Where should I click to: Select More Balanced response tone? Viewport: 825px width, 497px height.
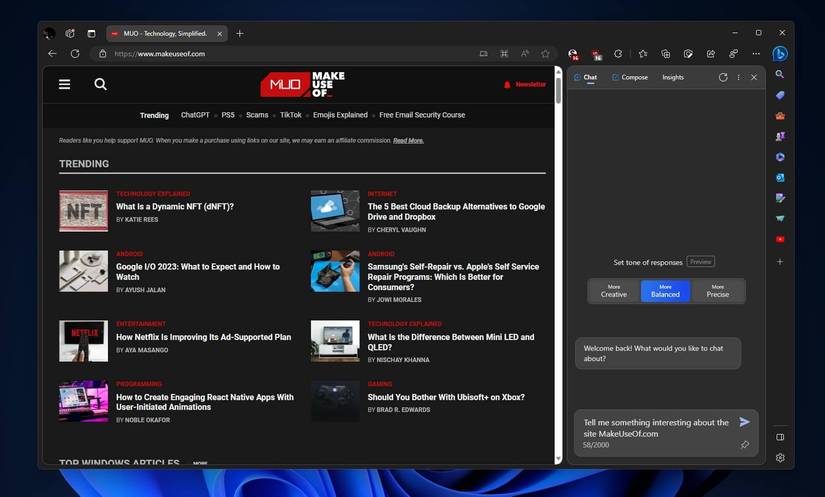[x=665, y=291]
